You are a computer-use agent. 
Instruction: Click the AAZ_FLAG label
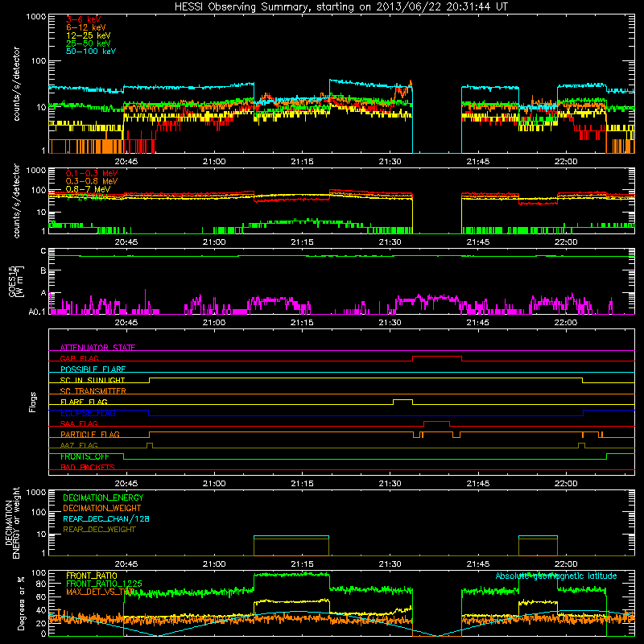tap(79, 445)
